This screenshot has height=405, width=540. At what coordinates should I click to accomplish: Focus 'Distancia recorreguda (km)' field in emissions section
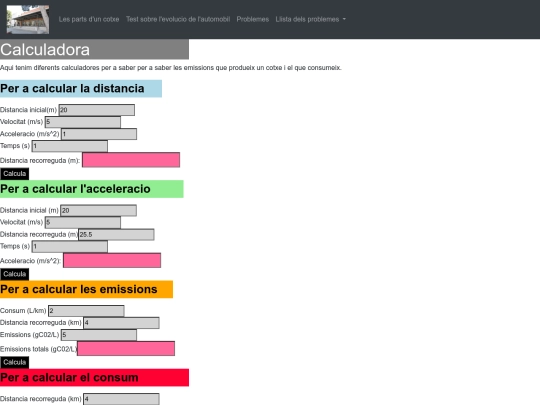point(121,323)
